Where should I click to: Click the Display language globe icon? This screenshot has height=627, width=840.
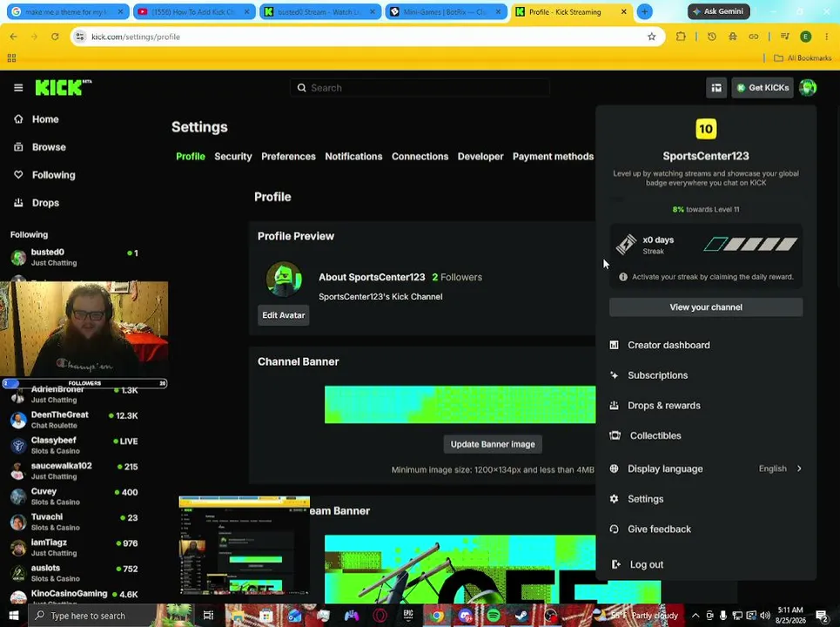[x=614, y=469]
